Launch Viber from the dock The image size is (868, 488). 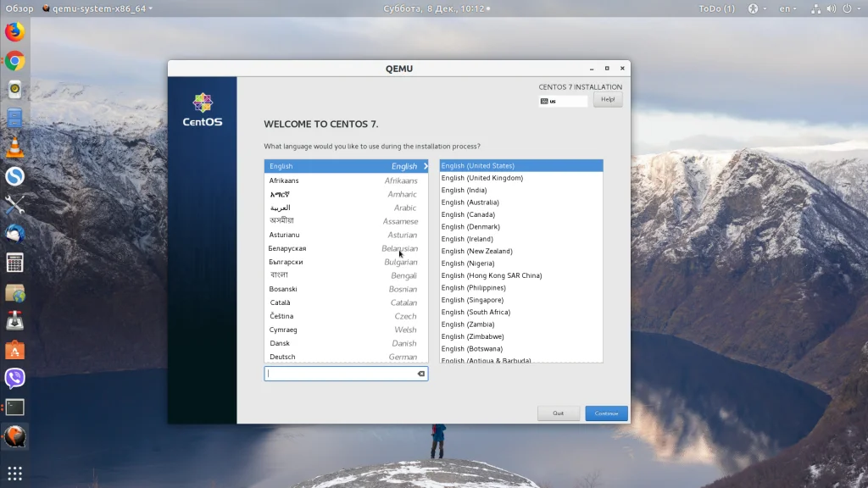click(x=15, y=379)
